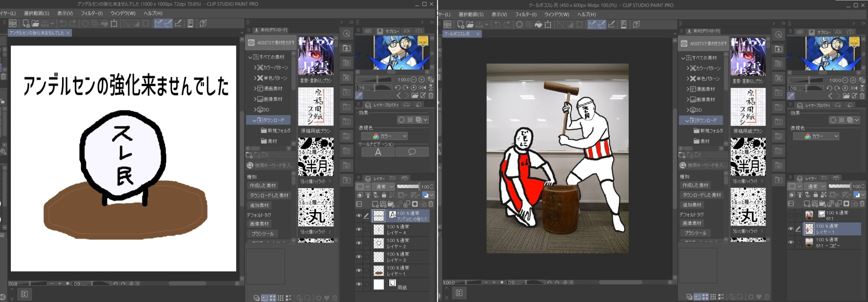Hide レイヤー 4 using its eye icon
The height and width of the screenshot is (302, 868).
[x=359, y=229]
